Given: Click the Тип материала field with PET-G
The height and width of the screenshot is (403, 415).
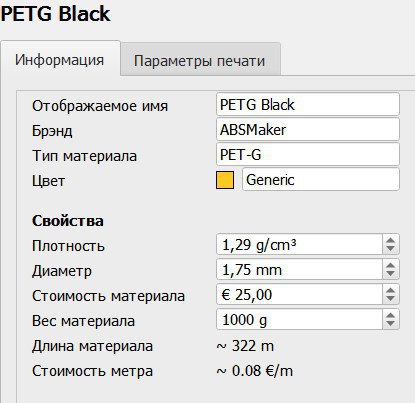Looking at the screenshot, I should pos(308,155).
